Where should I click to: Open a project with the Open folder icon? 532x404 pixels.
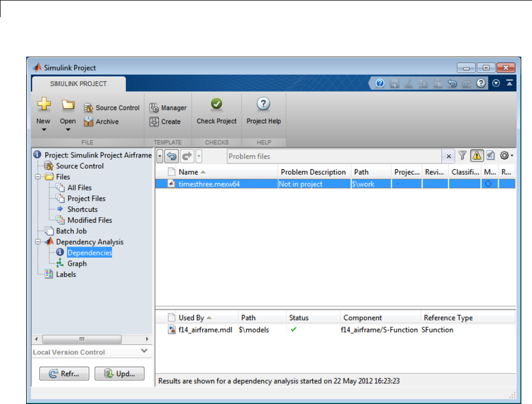[x=68, y=105]
